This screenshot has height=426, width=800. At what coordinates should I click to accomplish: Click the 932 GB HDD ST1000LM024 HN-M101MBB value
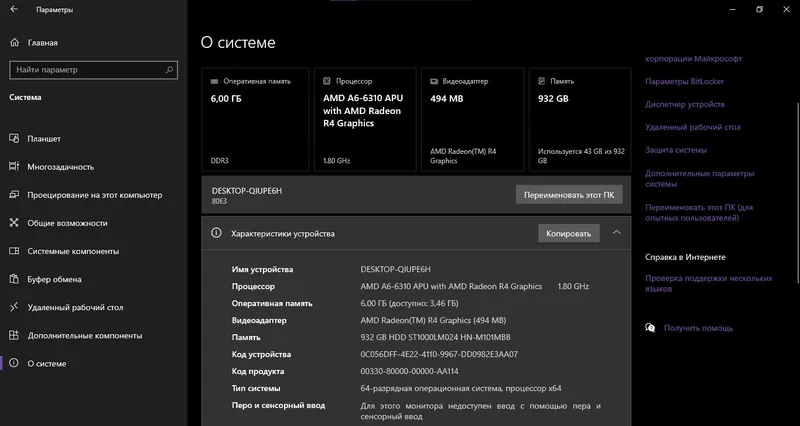point(435,337)
